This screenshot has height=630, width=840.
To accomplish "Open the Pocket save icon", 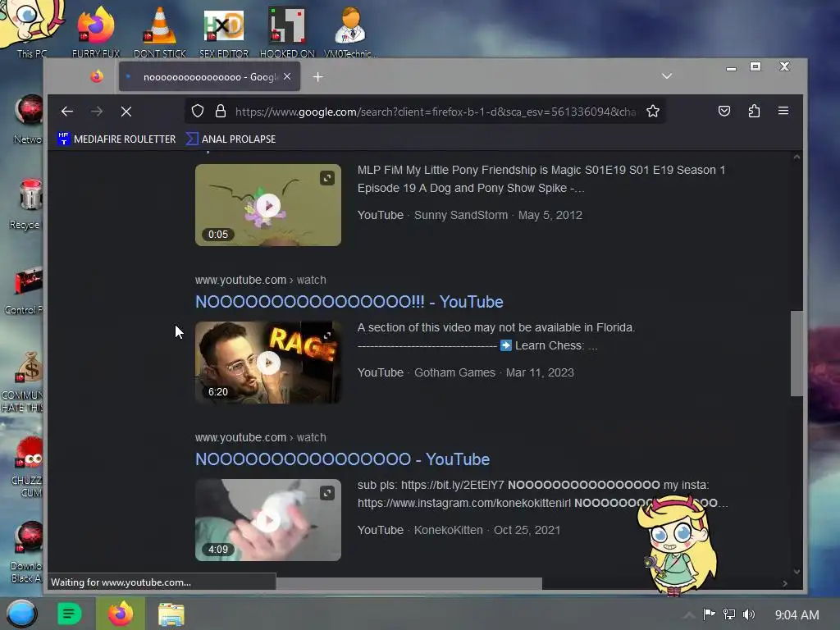I will click(x=724, y=111).
